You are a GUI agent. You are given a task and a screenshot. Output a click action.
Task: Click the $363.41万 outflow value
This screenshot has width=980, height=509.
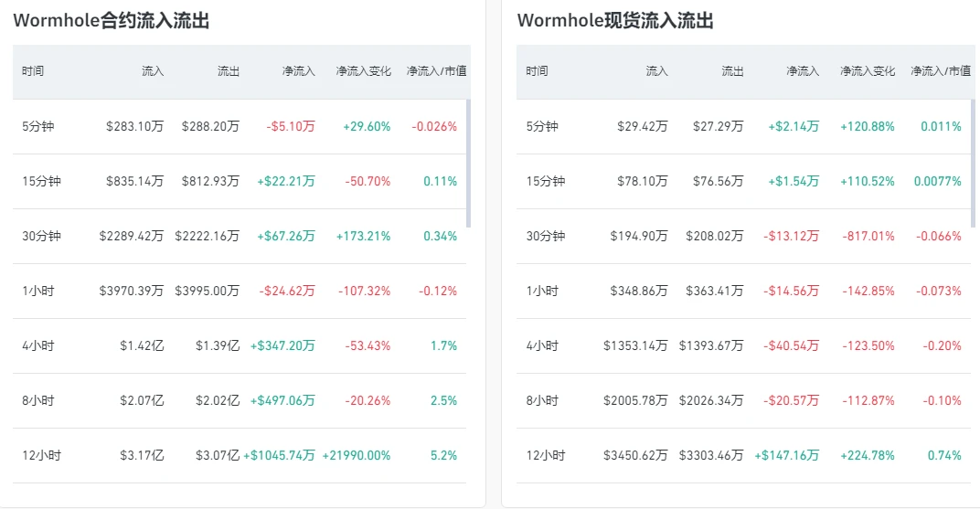(715, 292)
